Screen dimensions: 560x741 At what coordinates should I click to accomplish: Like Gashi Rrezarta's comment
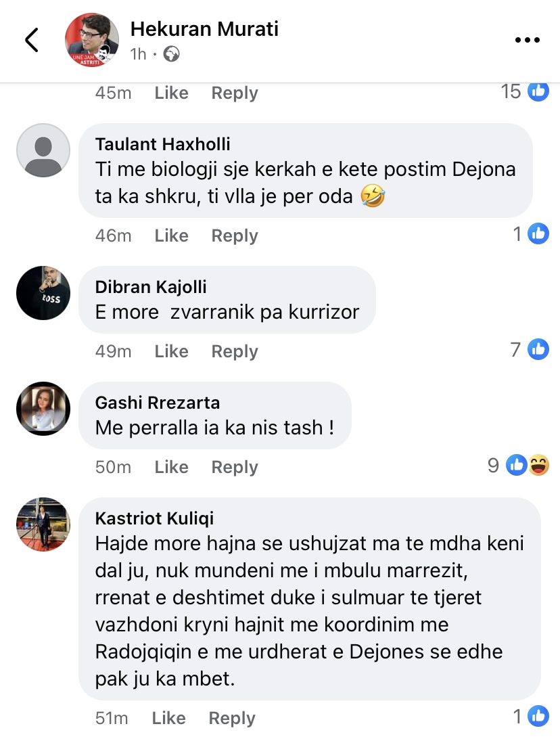171,467
